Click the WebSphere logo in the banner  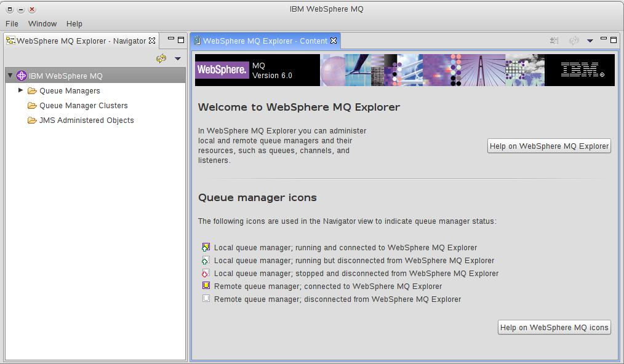[222, 70]
